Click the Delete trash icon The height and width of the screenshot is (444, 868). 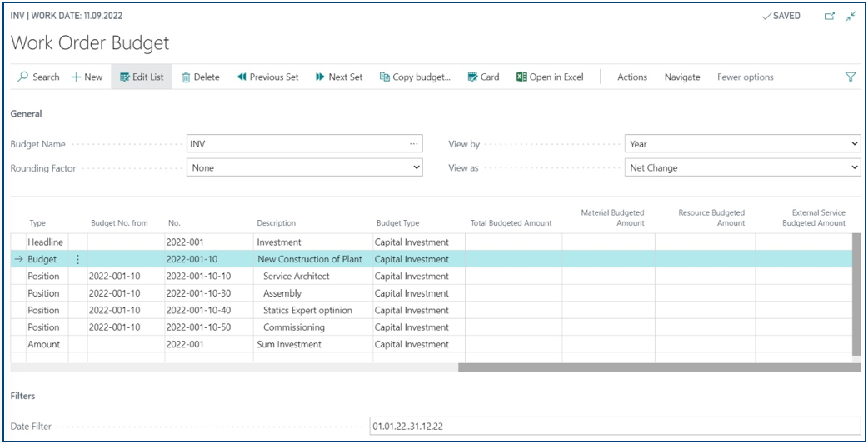coord(187,77)
